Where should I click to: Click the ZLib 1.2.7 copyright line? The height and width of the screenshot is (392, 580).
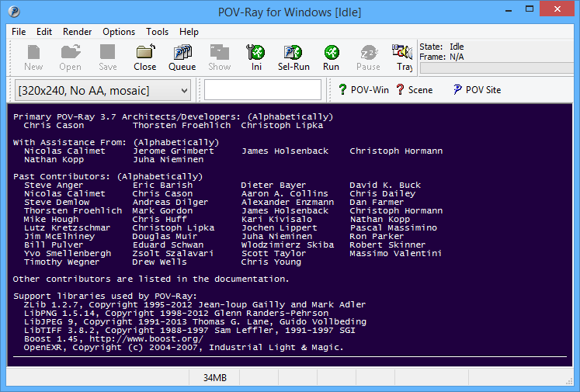195,305
